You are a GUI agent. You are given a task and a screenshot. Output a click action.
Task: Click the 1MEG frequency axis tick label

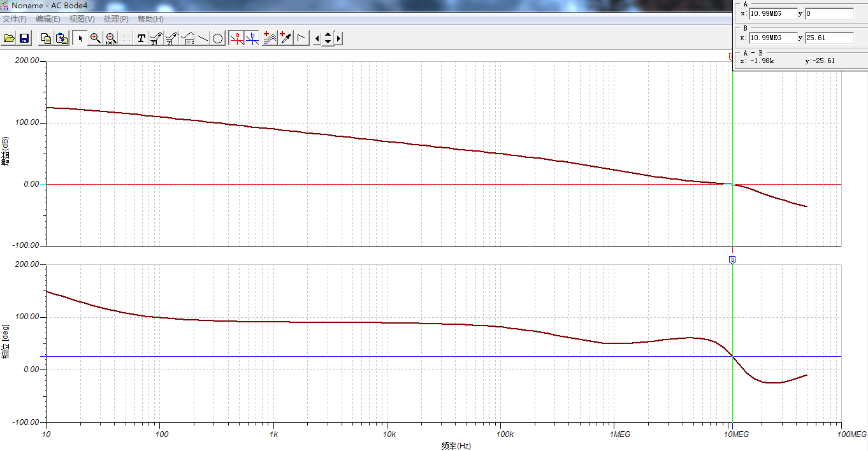click(620, 434)
